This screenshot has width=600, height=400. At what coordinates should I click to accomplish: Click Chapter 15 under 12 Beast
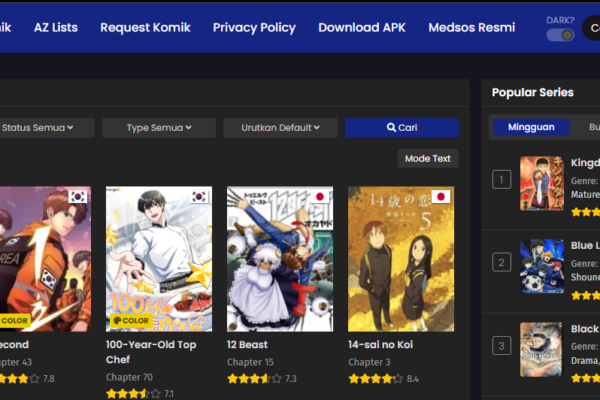pos(250,362)
